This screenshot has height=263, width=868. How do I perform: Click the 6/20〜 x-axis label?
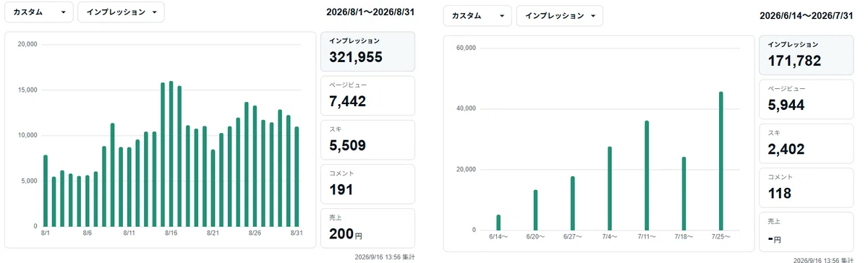coord(535,237)
